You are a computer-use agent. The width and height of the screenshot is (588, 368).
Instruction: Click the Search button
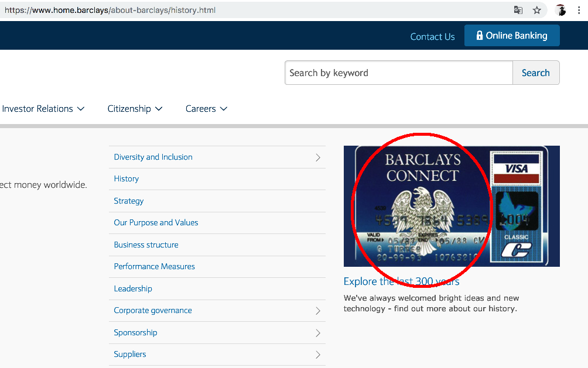tap(536, 73)
